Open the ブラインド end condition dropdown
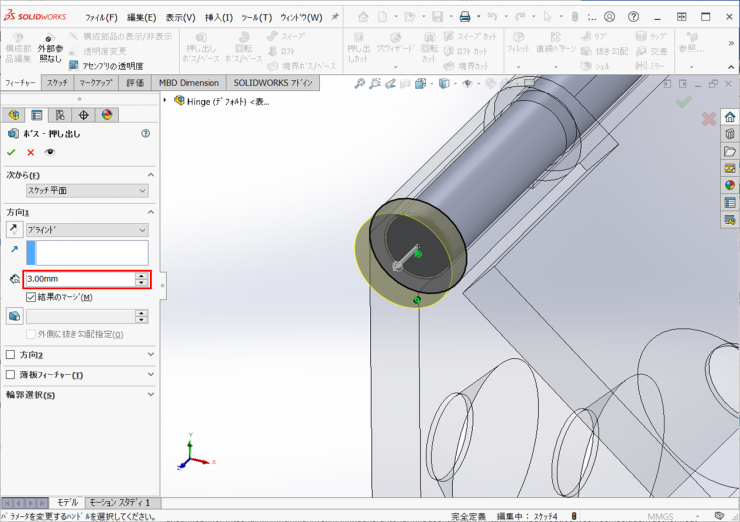Viewport: 740px width, 522px height. (x=87, y=230)
